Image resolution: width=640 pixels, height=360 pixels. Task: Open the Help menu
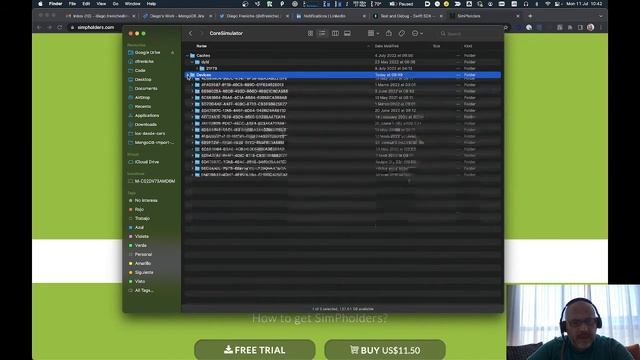click(151, 4)
